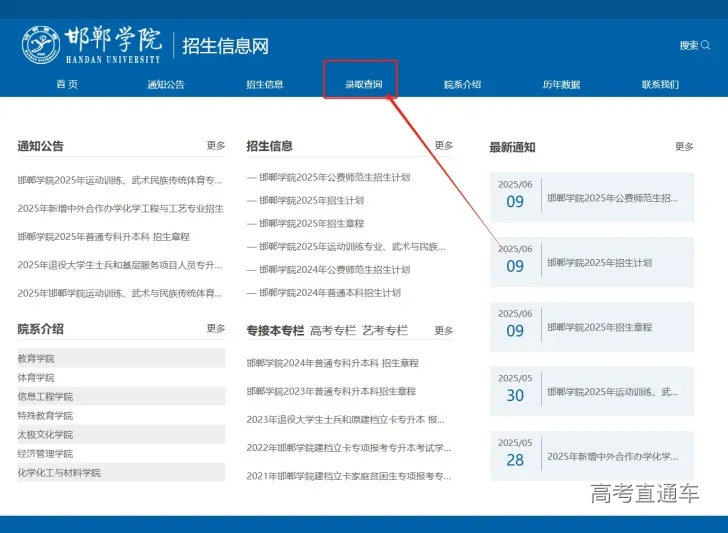Open the 通知公告 navigation menu item

click(166, 84)
